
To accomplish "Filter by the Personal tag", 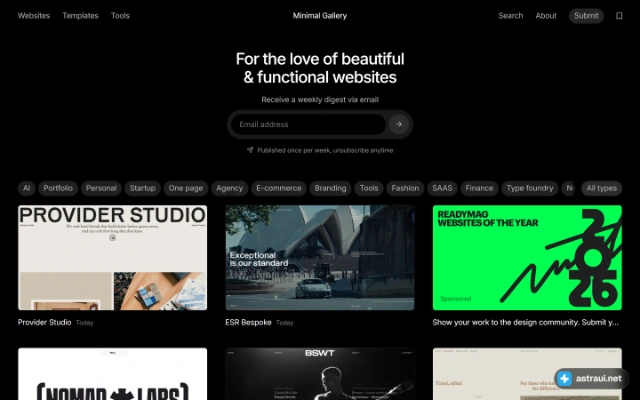I will coord(101,188).
